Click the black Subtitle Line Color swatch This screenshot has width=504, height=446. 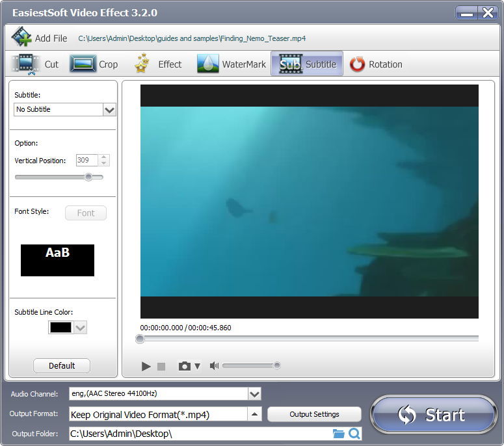[x=60, y=328]
